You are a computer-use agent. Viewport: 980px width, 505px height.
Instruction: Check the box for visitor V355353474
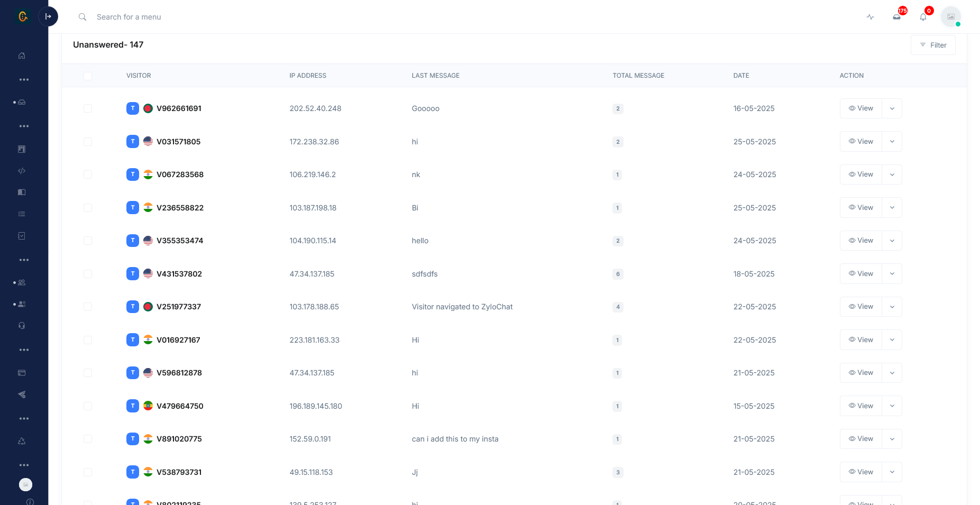point(88,241)
